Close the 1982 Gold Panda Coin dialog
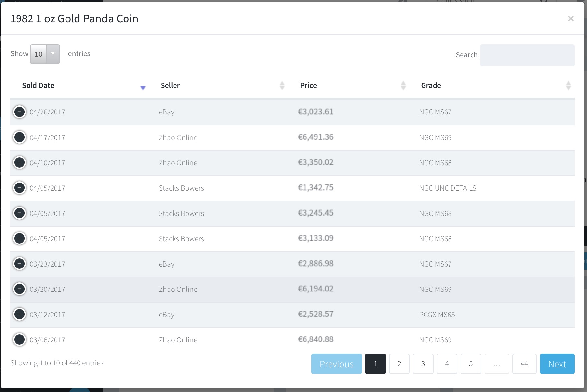Screen dimensions: 587x392 click(571, 19)
